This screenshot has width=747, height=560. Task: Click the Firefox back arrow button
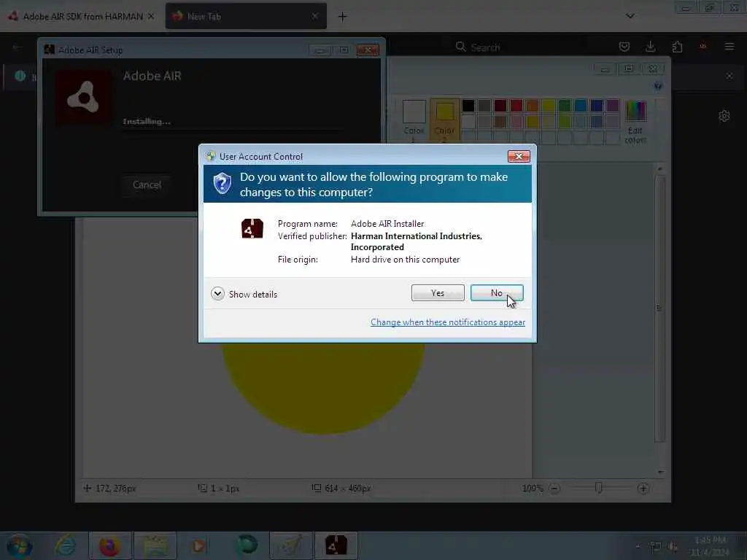coord(17,47)
